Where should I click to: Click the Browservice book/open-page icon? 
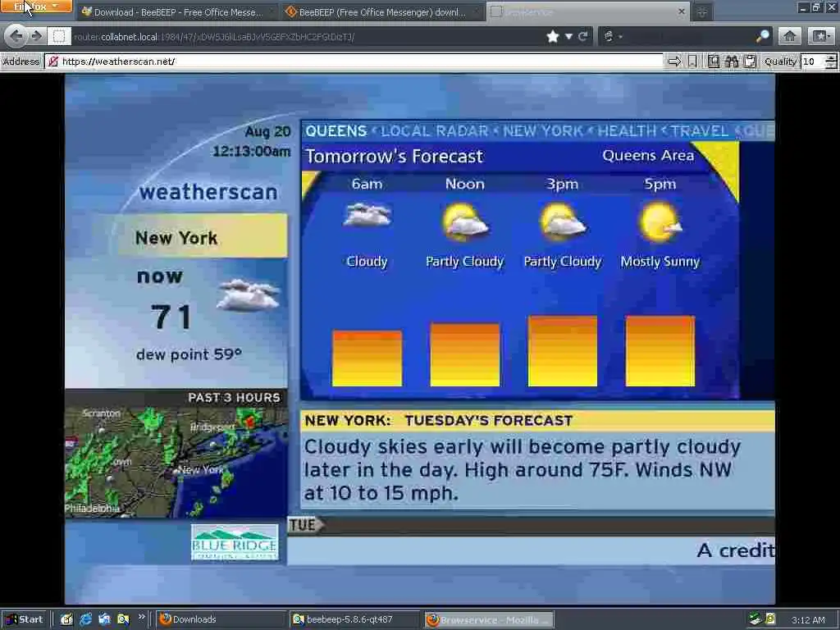(713, 62)
